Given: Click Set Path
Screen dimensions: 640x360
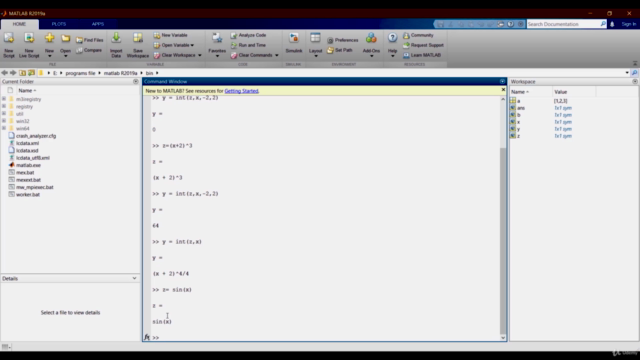Looking at the screenshot, I should tap(340, 50).
